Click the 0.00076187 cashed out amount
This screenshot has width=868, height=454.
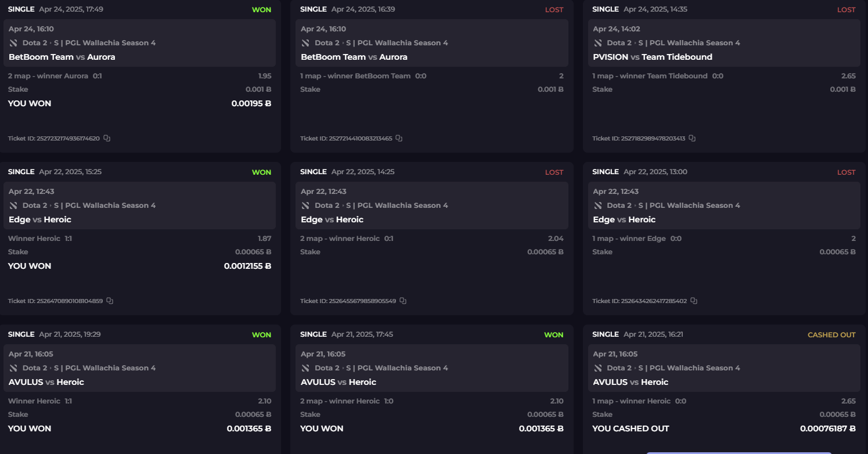[x=827, y=428]
